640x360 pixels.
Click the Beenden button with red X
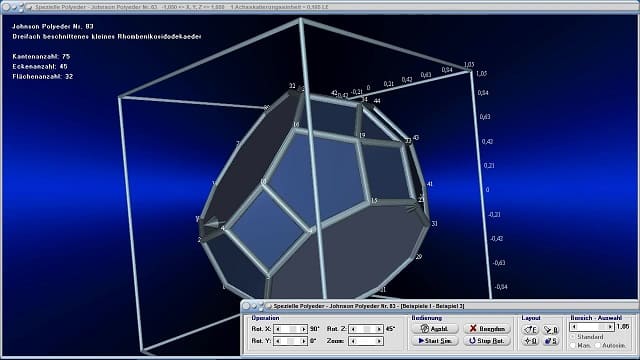(x=487, y=329)
